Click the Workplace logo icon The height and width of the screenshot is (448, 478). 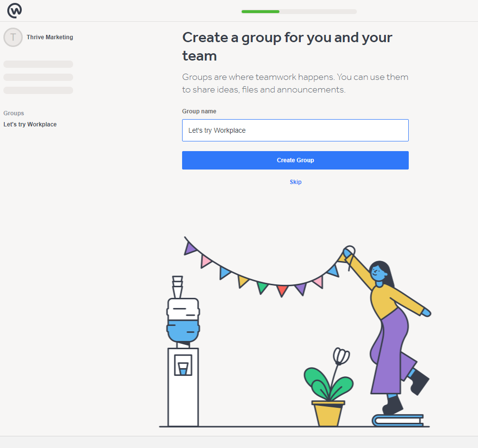[x=15, y=11]
